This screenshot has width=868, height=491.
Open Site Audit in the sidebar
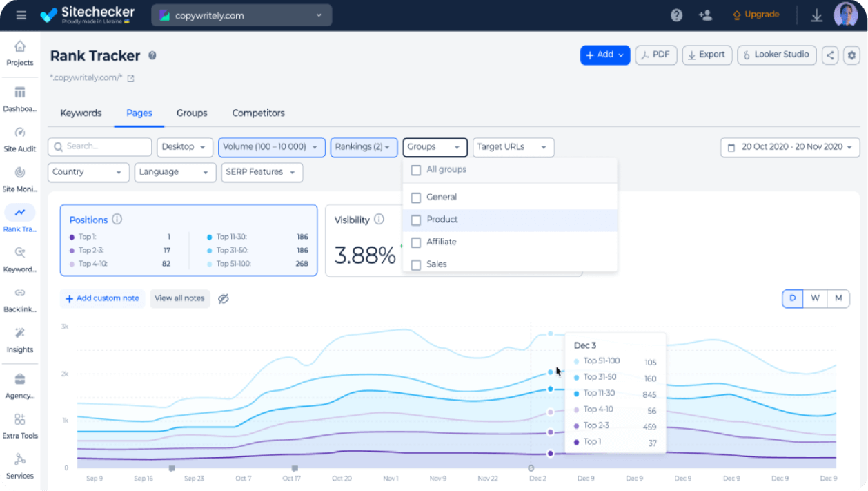click(x=20, y=139)
